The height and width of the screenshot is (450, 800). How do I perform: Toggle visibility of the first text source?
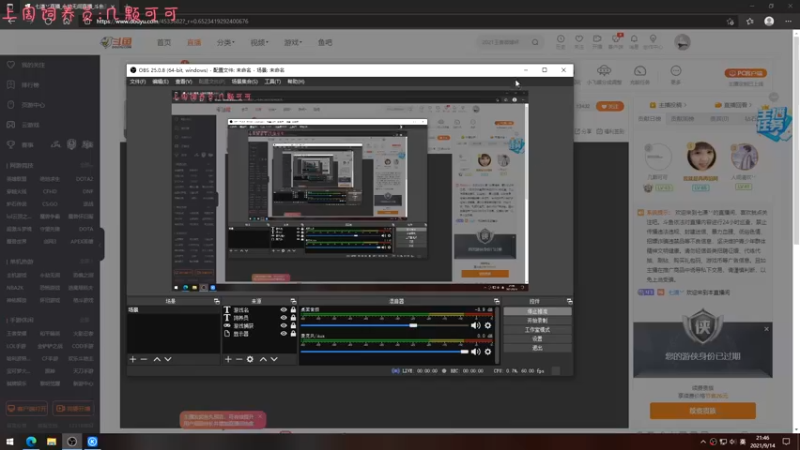[284, 310]
